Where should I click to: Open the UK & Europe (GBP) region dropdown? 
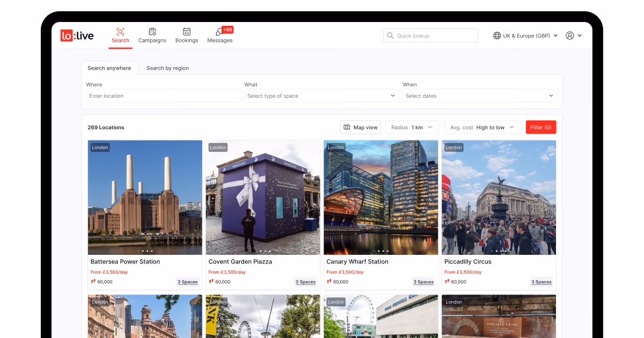(525, 35)
